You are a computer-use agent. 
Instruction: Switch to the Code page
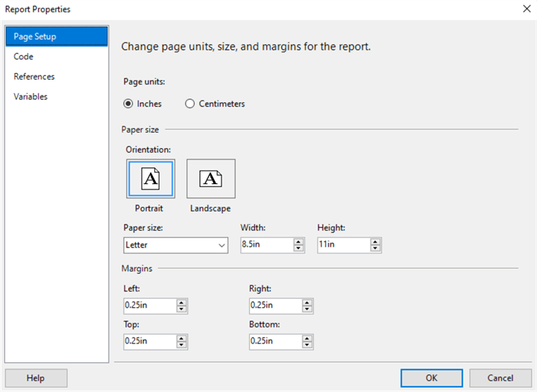pos(24,57)
